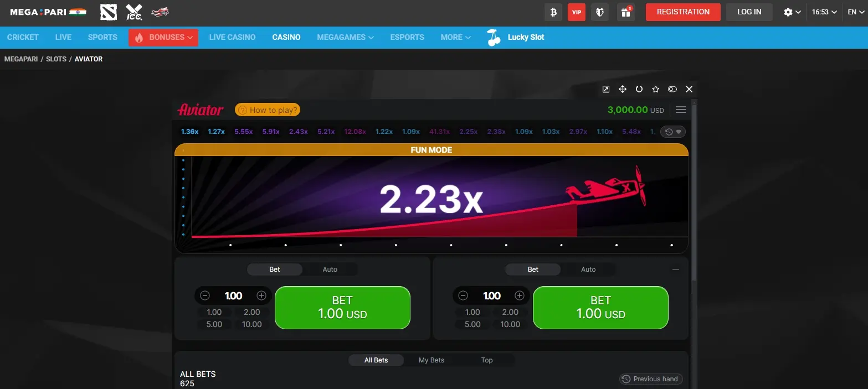Click the shield icon in the header
The width and height of the screenshot is (868, 389).
pyautogui.click(x=599, y=12)
